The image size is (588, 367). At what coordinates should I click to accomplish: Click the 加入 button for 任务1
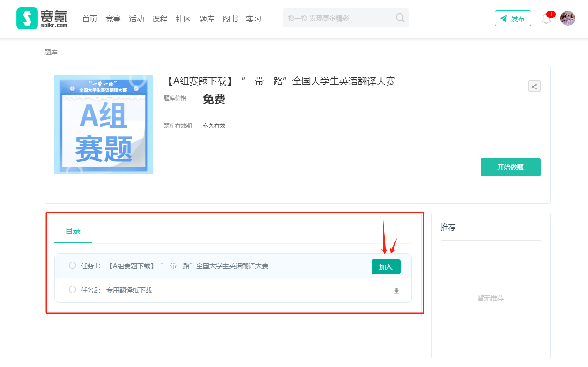386,267
